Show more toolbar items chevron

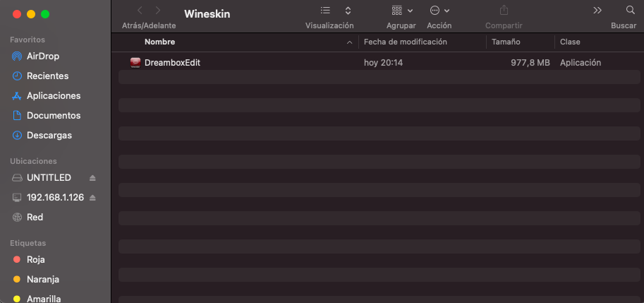click(x=597, y=11)
